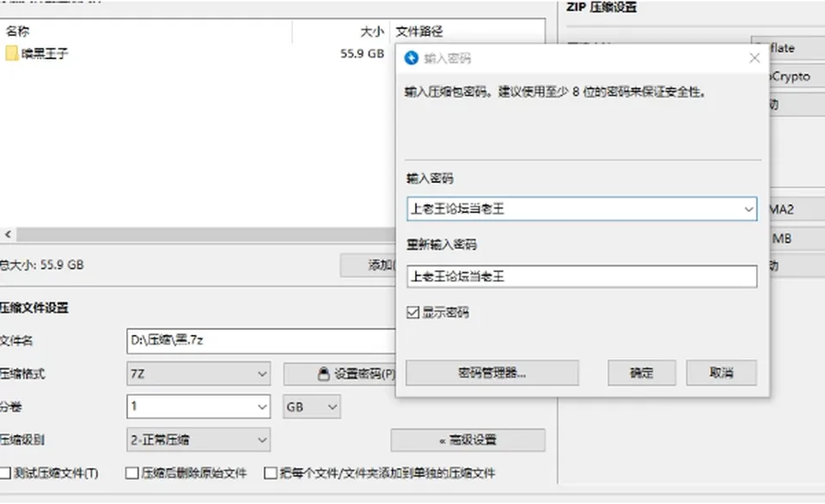Click the 重新输入密码 text field
This screenshot has height=504, width=825.
click(582, 276)
